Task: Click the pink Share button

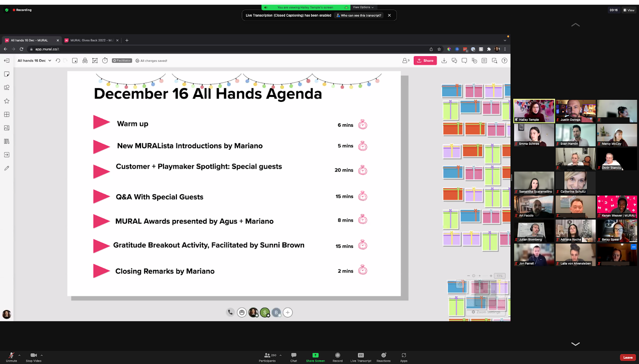Action: coord(425,61)
